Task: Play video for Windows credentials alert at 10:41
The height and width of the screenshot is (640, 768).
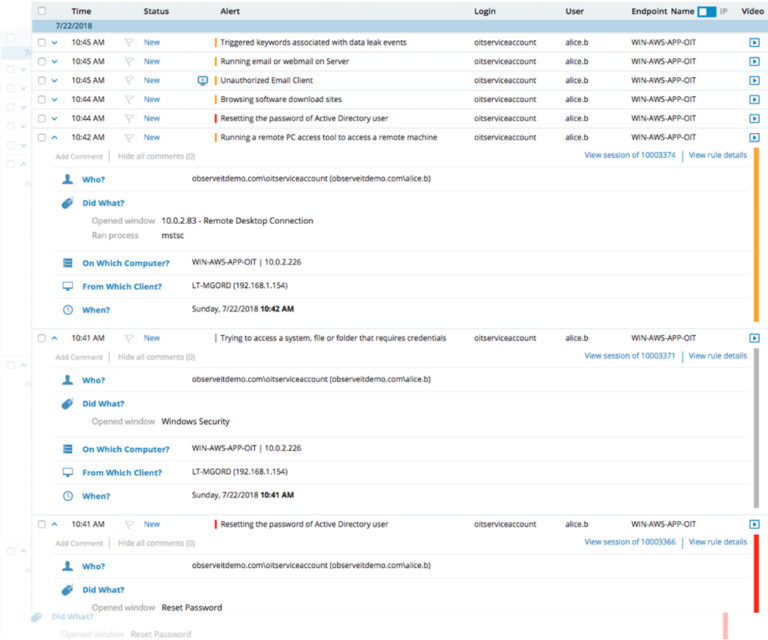Action: tap(754, 338)
